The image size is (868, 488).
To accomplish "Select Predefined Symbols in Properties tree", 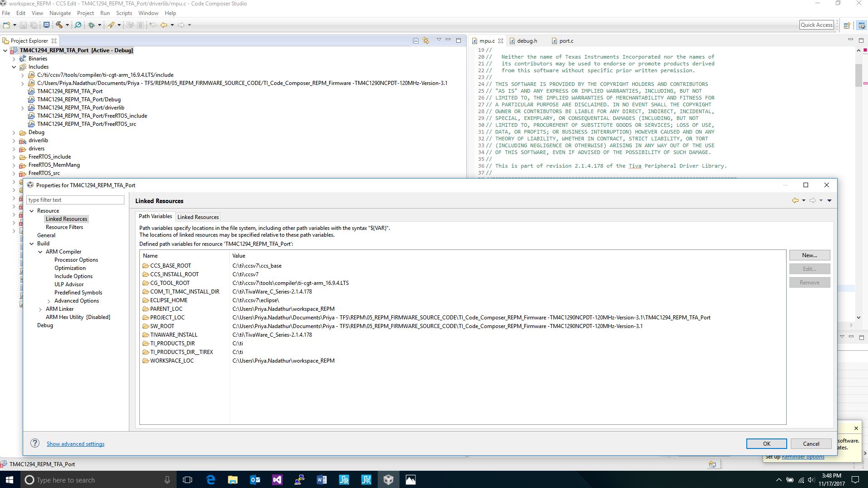I will click(78, 293).
